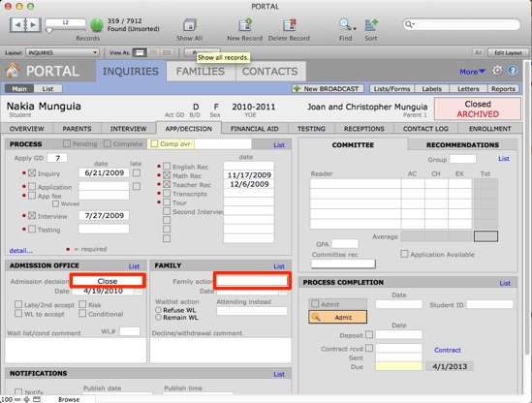The height and width of the screenshot is (403, 532).
Task: Select the Remain WL radio button
Action: (x=158, y=318)
